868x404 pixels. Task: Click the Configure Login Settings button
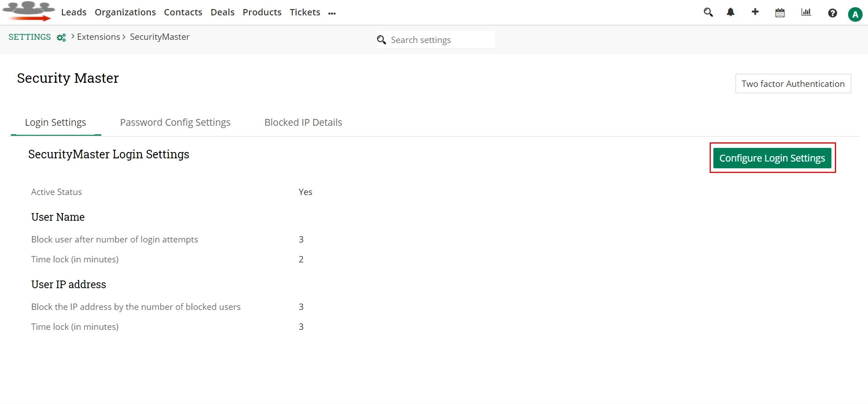tap(773, 158)
